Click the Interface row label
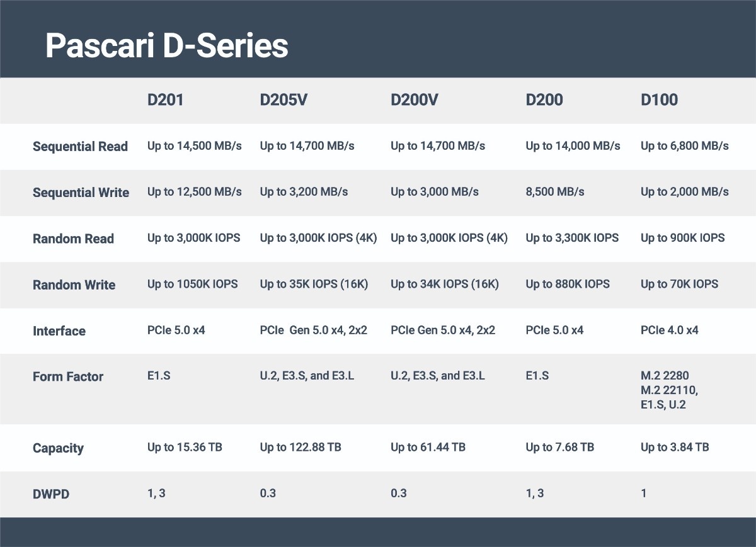 pos(59,330)
